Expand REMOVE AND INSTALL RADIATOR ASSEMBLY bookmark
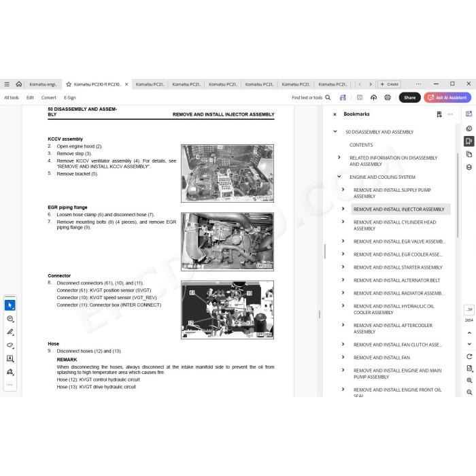This screenshot has height=476, width=476. tap(343, 292)
